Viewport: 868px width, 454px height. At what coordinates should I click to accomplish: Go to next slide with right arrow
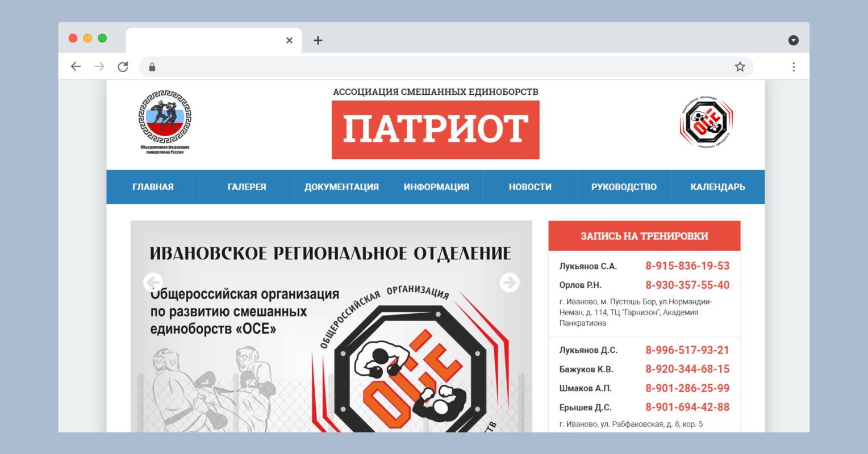pos(510,282)
